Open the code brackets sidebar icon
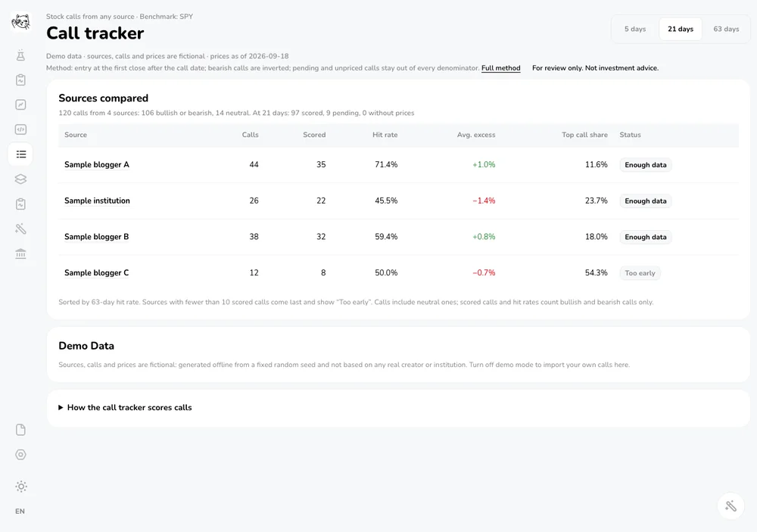 coord(20,129)
